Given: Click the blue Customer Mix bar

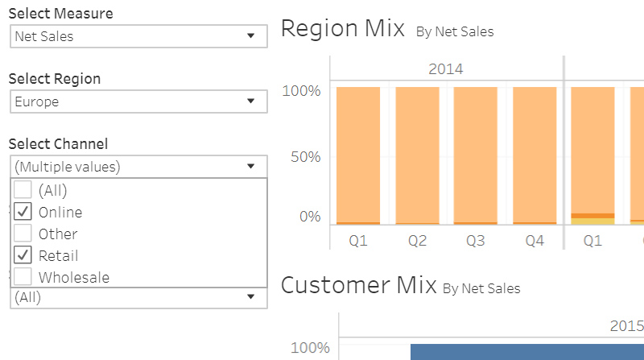Looking at the screenshot, I should [x=523, y=352].
